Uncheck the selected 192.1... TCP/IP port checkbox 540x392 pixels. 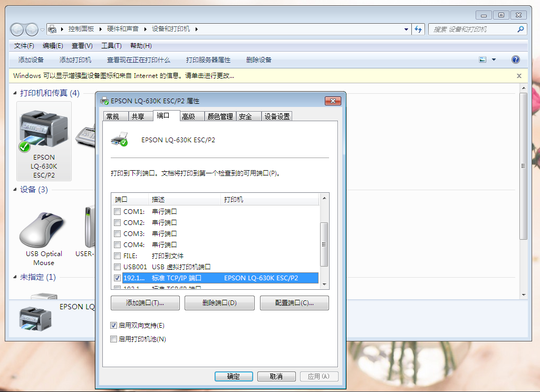click(x=118, y=278)
